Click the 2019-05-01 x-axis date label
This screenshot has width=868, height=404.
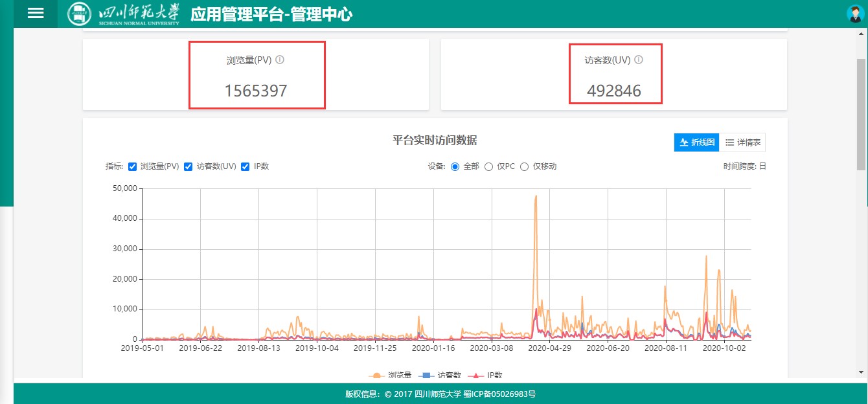point(143,348)
